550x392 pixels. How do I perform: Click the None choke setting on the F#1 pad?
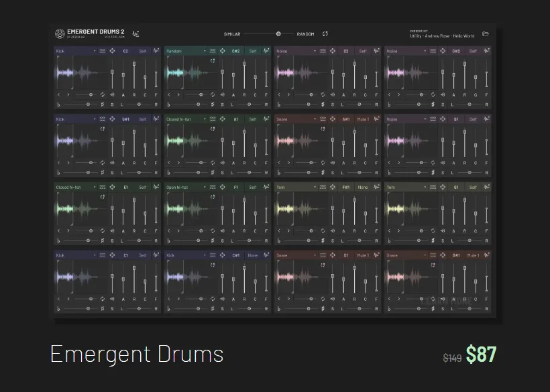coord(363,188)
